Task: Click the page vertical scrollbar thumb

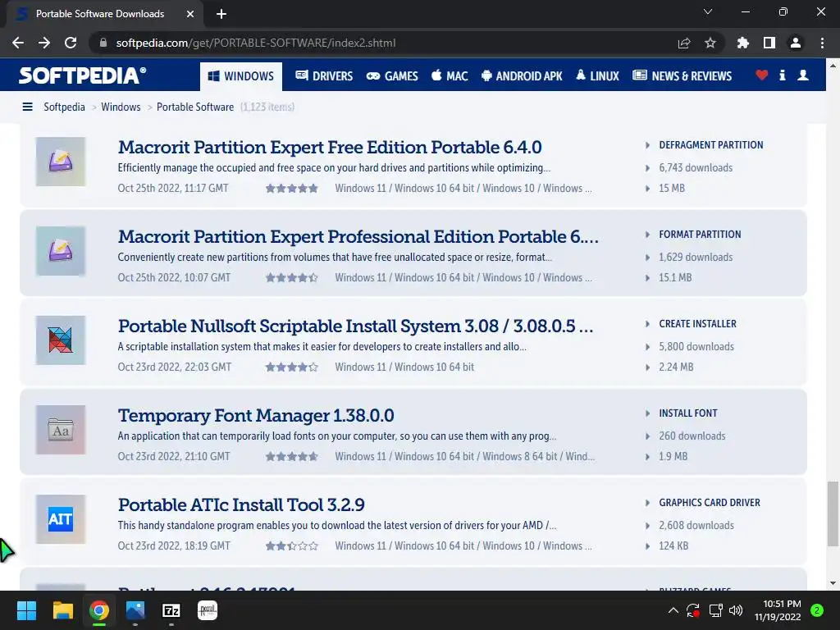Action: (x=833, y=514)
